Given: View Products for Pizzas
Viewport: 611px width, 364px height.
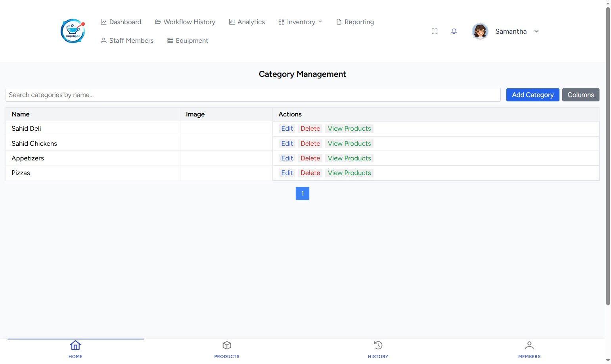Looking at the screenshot, I should pos(349,173).
